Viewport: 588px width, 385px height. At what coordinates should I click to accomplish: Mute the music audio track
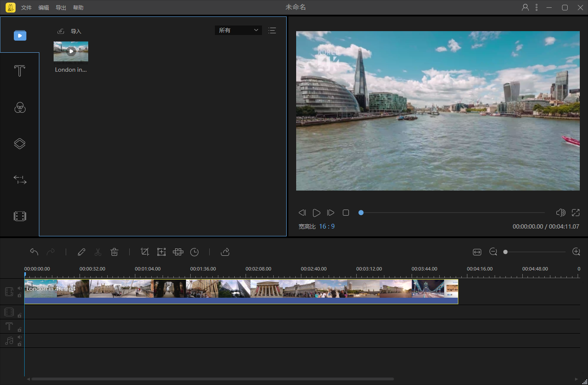pos(19,337)
